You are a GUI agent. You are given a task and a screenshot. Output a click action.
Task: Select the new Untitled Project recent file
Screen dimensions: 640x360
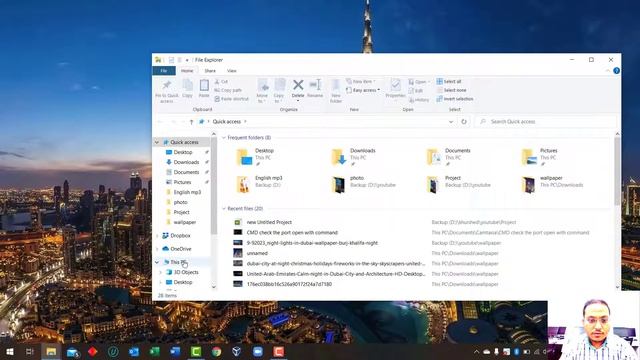coord(269,222)
